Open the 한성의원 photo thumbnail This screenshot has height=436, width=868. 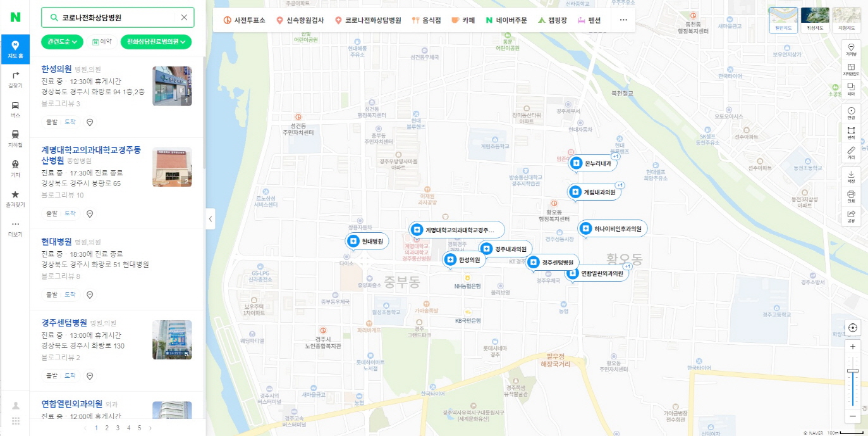[x=172, y=86]
